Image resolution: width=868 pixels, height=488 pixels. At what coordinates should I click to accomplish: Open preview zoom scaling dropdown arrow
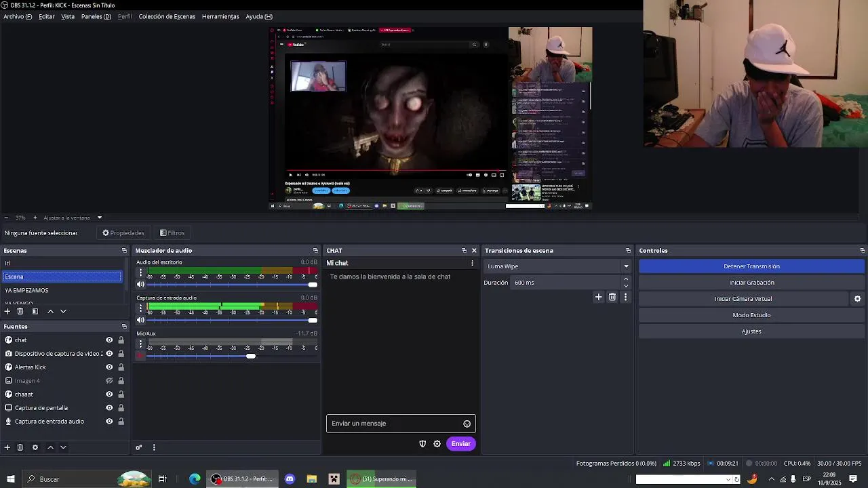pos(100,218)
